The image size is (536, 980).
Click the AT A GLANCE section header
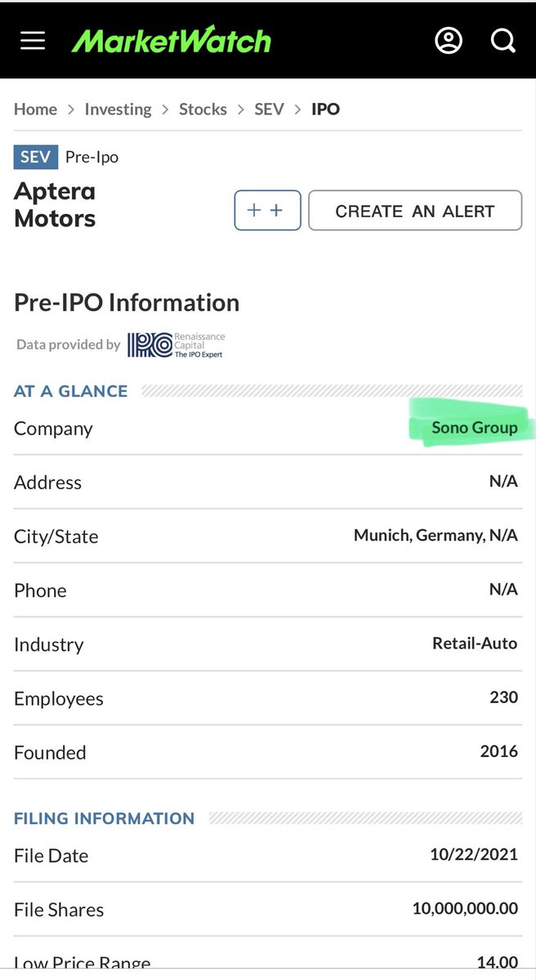tap(71, 391)
